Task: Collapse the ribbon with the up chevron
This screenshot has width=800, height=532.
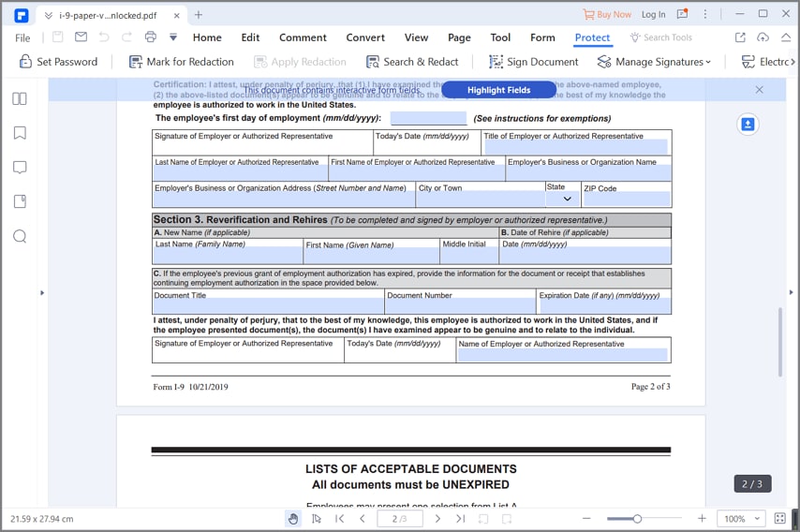Action: [786, 37]
